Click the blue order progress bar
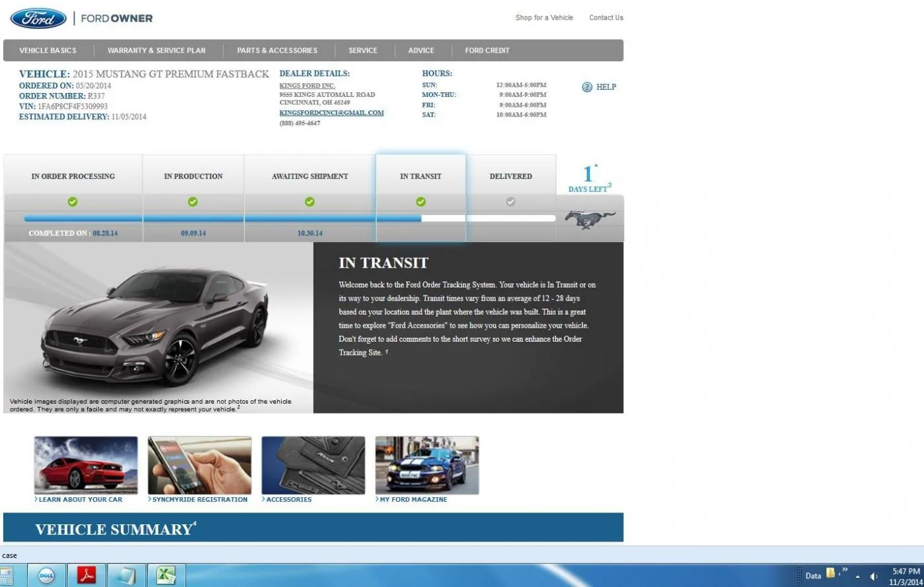924x587 pixels. [222, 218]
